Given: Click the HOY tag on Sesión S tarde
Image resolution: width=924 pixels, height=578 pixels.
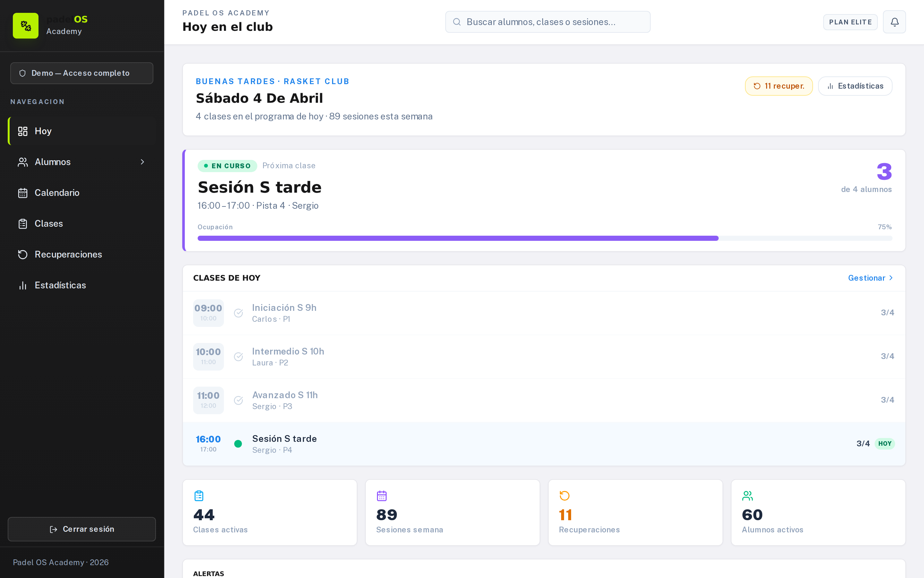Looking at the screenshot, I should 885,444.
